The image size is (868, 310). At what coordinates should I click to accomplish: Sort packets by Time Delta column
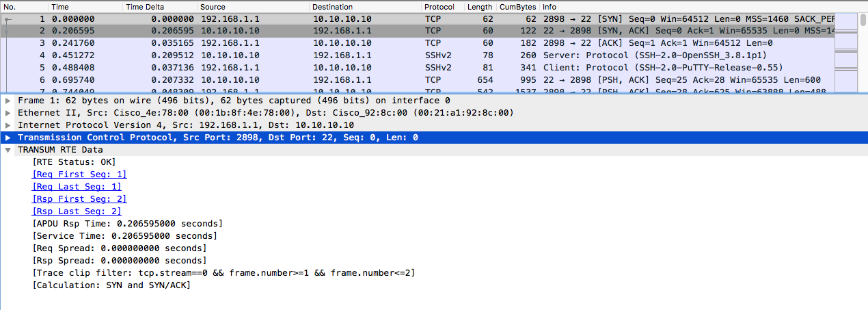coord(144,6)
